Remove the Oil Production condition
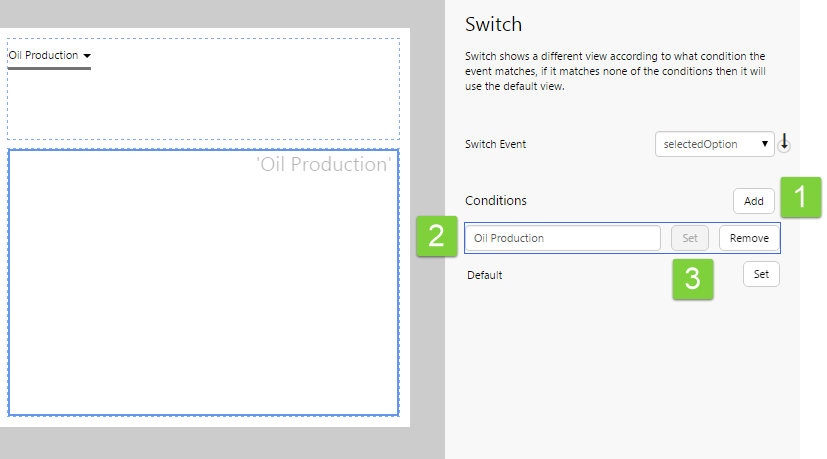 tap(748, 238)
